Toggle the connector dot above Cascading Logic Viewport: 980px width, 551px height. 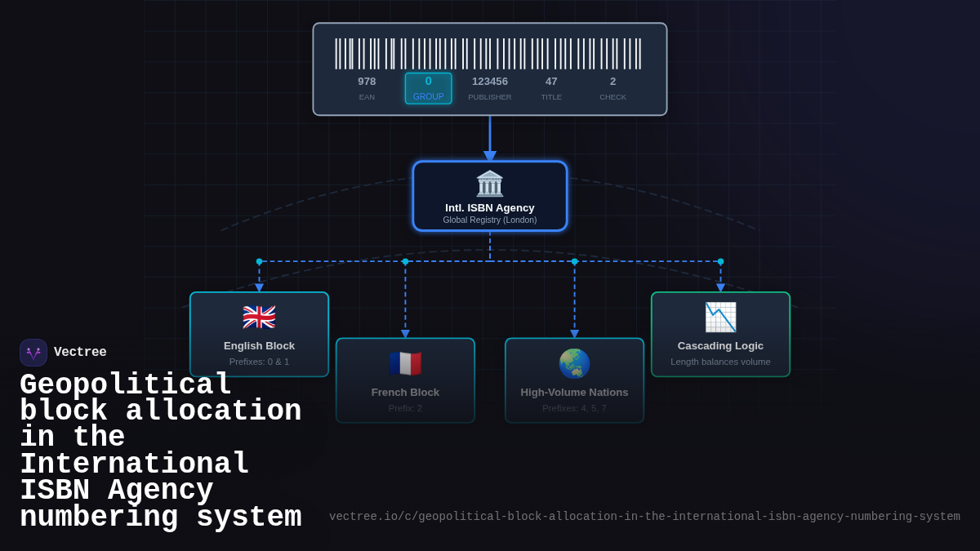(719, 262)
